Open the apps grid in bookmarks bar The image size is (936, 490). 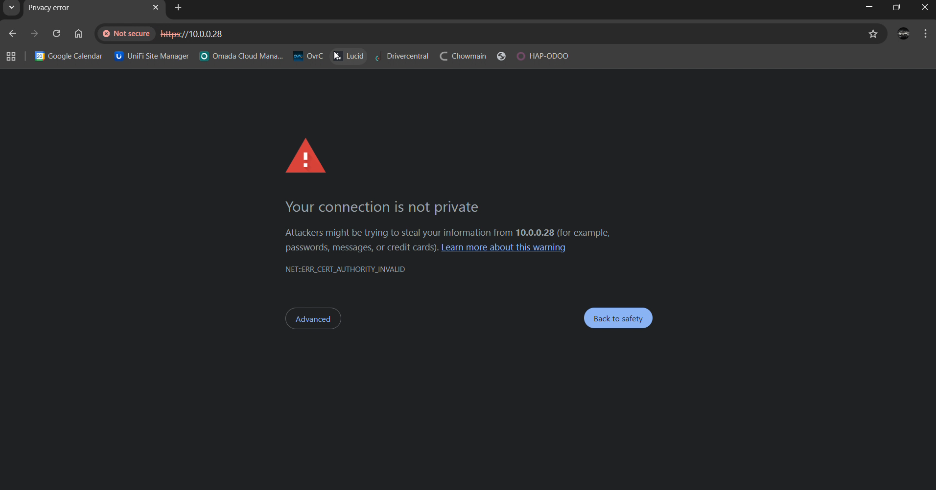pos(11,56)
